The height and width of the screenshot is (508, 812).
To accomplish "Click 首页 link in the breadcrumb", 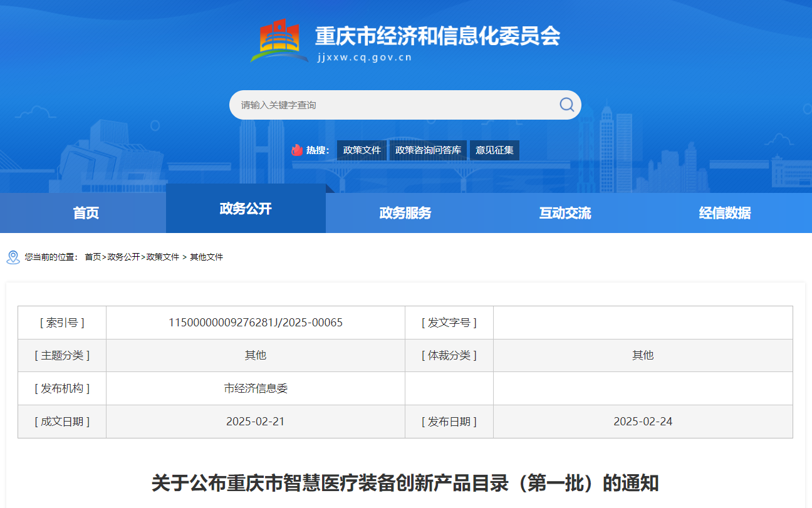I will (x=91, y=257).
